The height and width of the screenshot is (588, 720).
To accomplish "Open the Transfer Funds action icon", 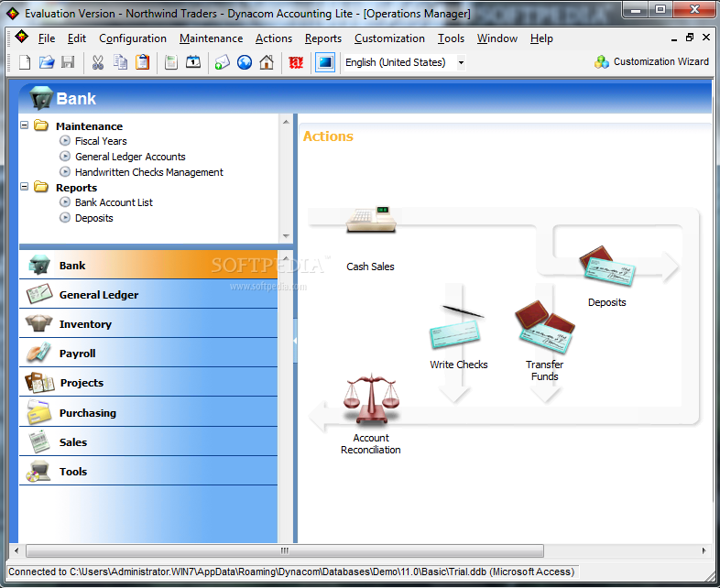I will [x=545, y=327].
